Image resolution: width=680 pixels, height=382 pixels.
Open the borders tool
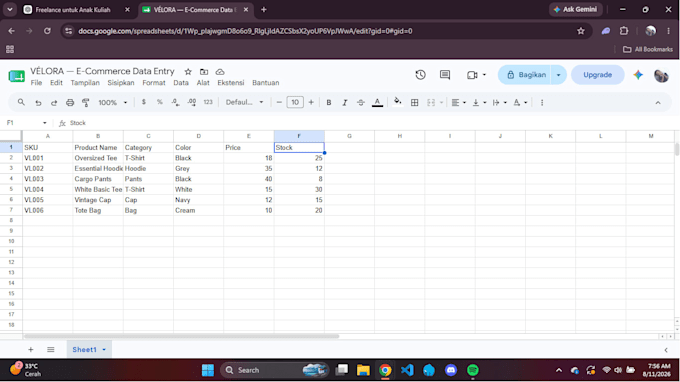(415, 103)
